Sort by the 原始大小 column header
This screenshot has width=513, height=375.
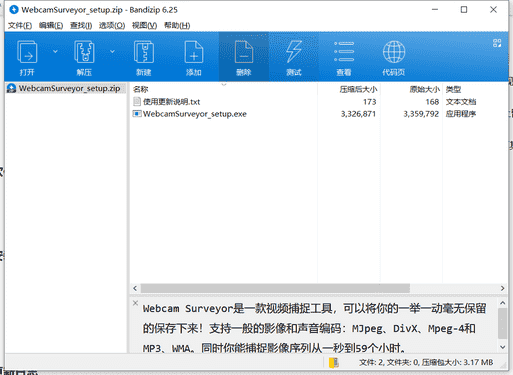[425, 89]
